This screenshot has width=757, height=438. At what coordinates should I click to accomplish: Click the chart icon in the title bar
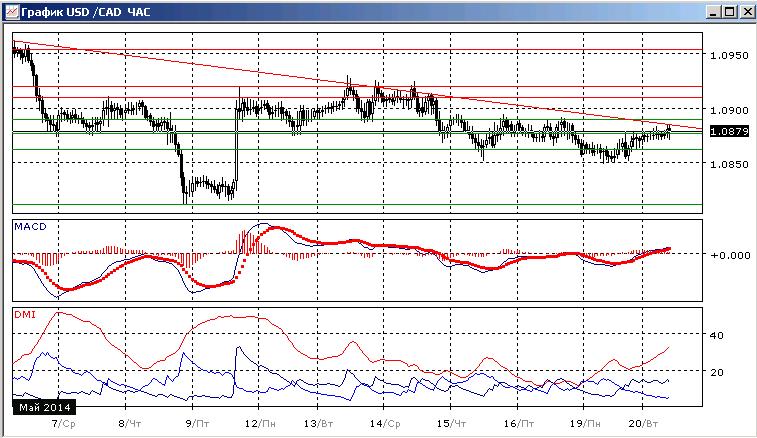(12, 11)
